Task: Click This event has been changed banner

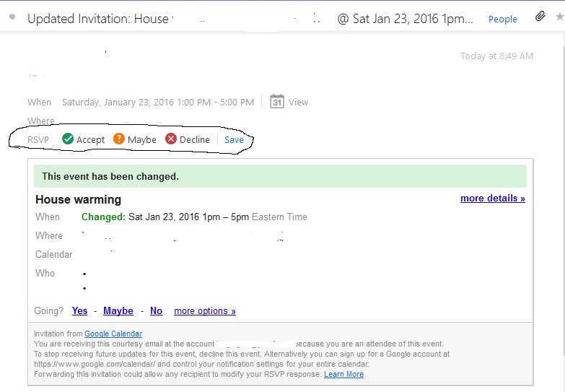Action: [x=280, y=176]
